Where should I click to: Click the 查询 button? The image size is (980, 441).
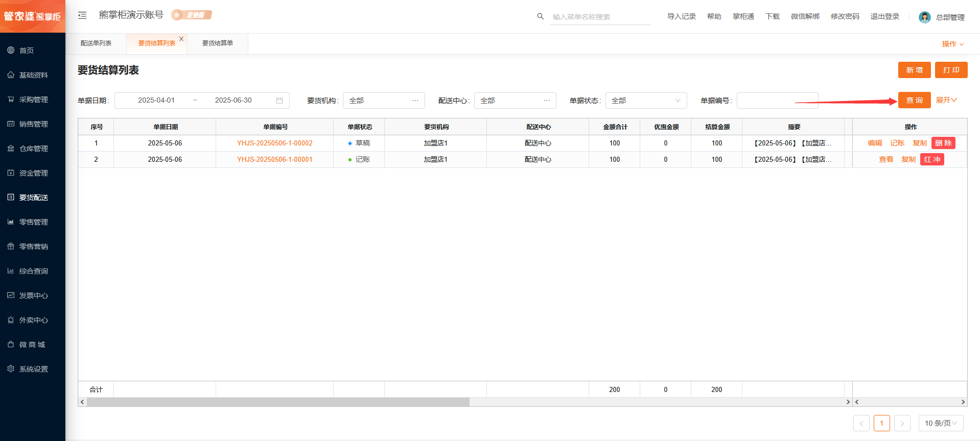point(915,100)
